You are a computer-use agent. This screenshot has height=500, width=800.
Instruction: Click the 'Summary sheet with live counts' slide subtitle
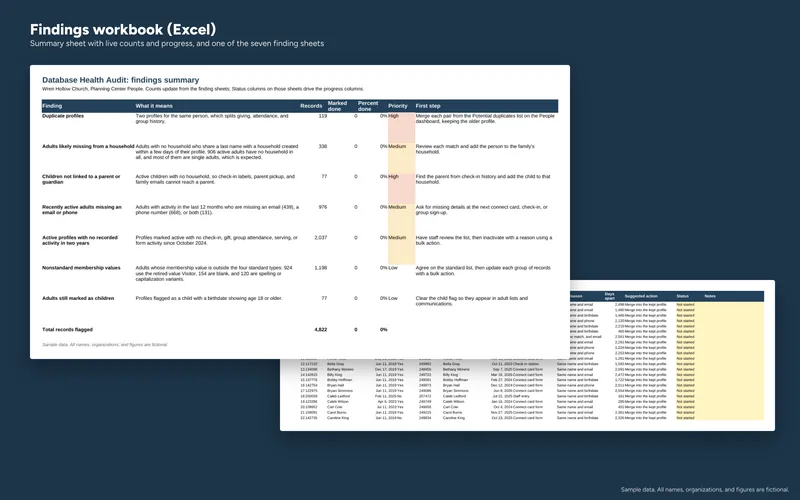(x=177, y=44)
